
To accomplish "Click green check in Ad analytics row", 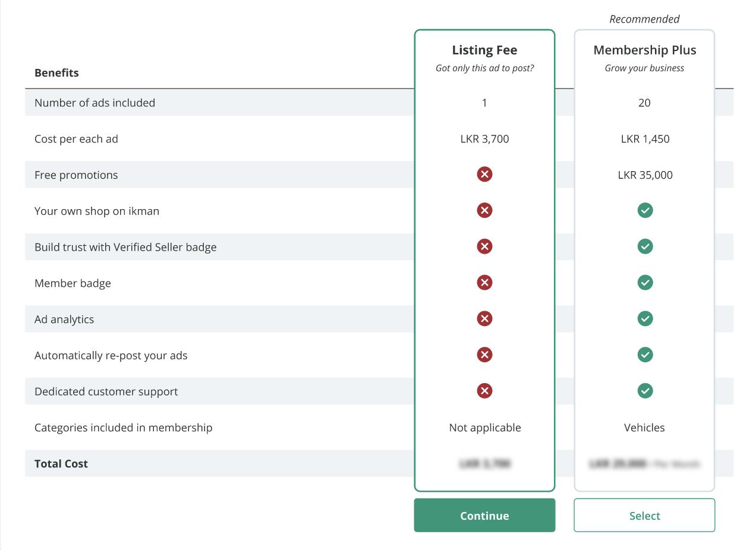I will [x=644, y=319].
